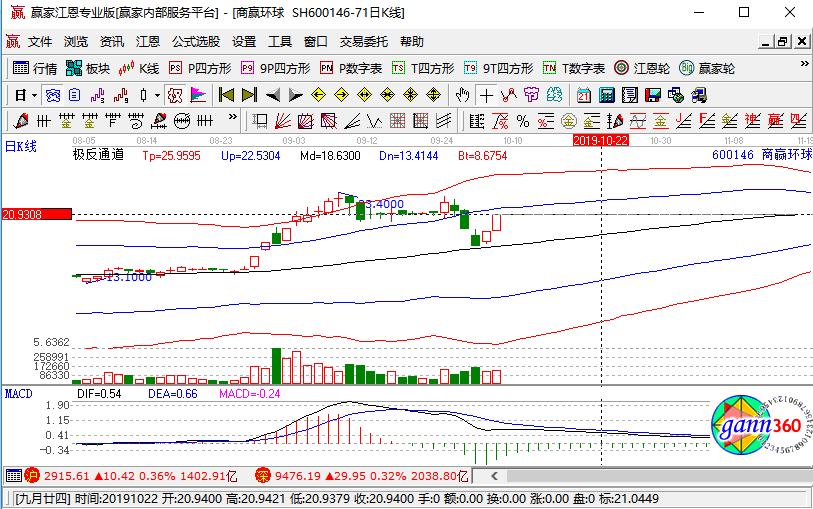Click the yellow diamond left-arrow icon
The image size is (813, 509).
pyautogui.click(x=318, y=95)
